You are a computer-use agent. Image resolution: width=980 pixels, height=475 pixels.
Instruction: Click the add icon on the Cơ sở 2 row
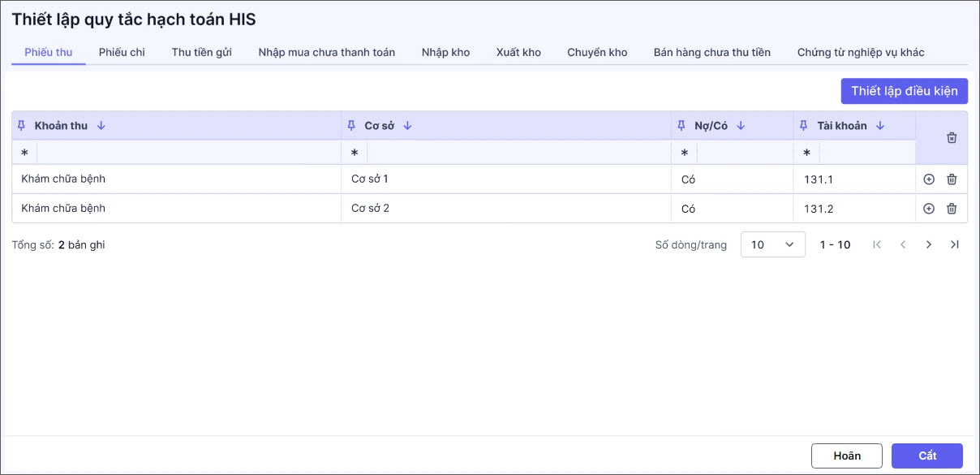tap(929, 209)
